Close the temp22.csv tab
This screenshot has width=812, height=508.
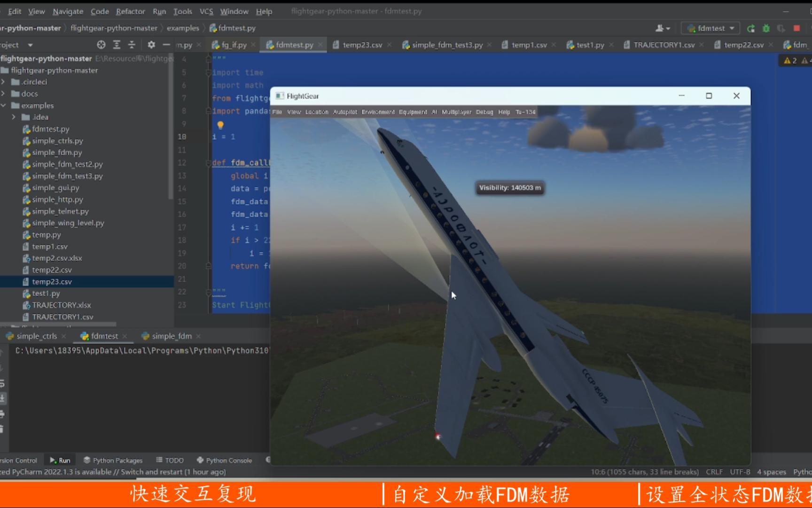[x=771, y=44]
